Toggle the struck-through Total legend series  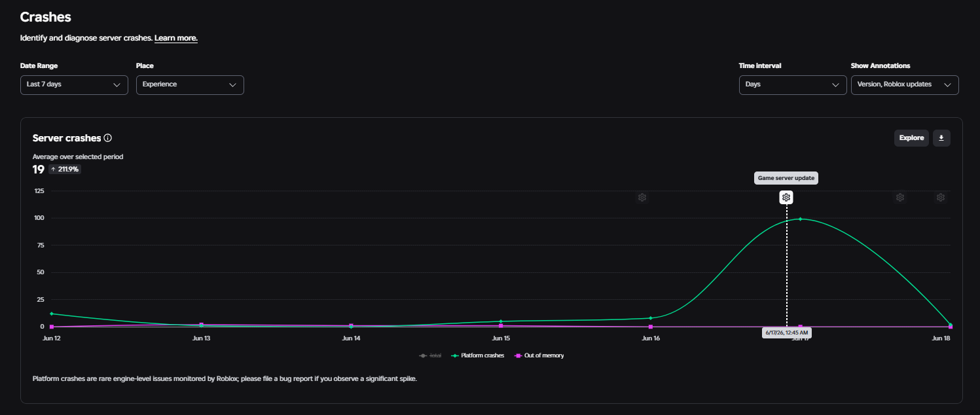click(430, 355)
